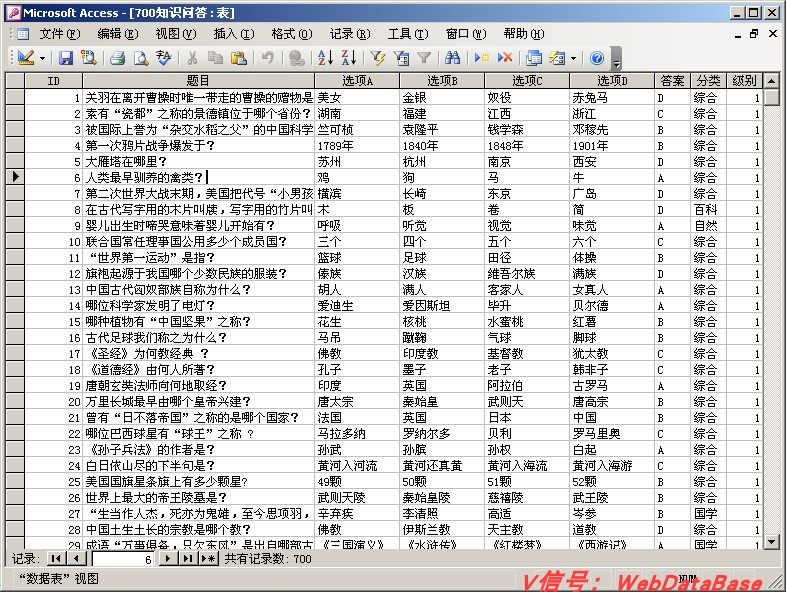The width and height of the screenshot is (786, 592).
Task: Select the 题目 column header
Action: (x=199, y=81)
